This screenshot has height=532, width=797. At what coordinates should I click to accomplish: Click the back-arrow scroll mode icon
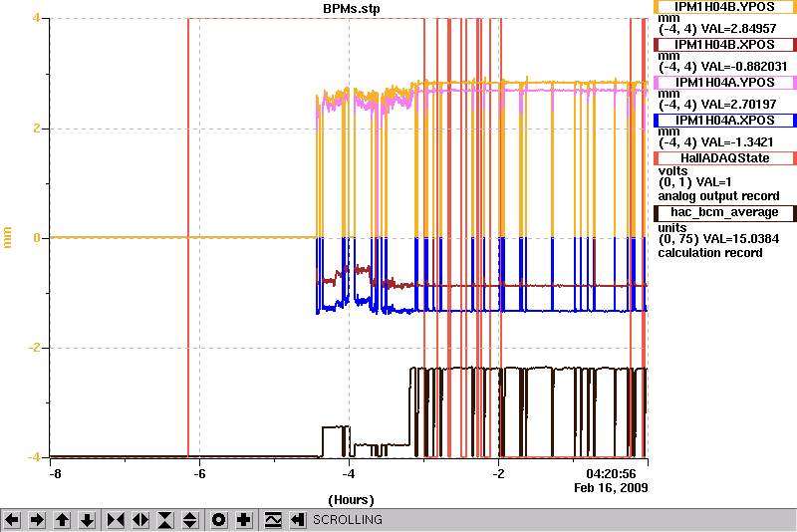click(x=297, y=520)
